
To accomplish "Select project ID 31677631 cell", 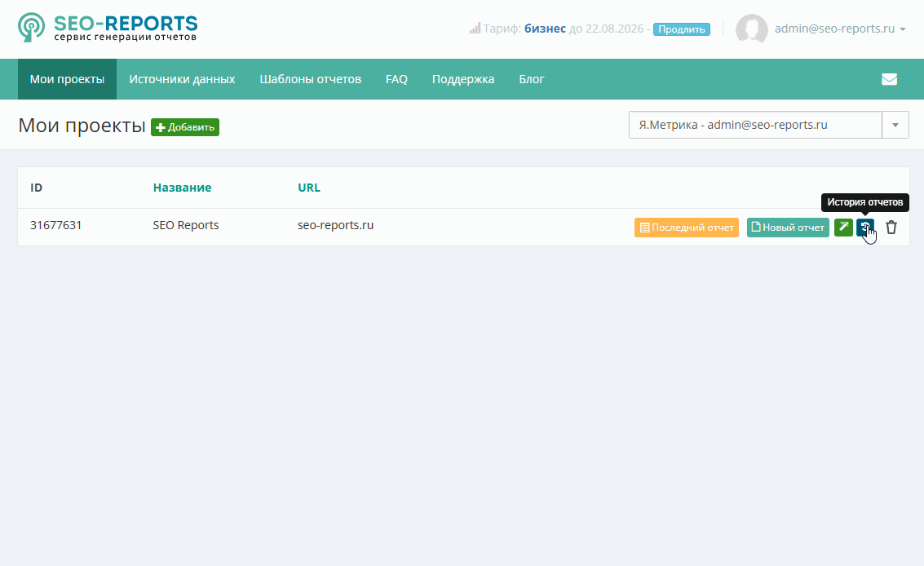I will point(56,225).
